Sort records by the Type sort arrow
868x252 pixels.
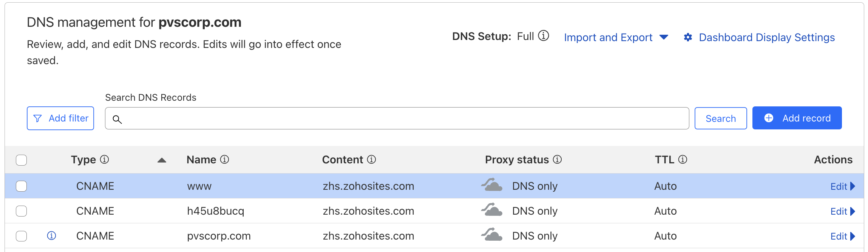tap(162, 160)
